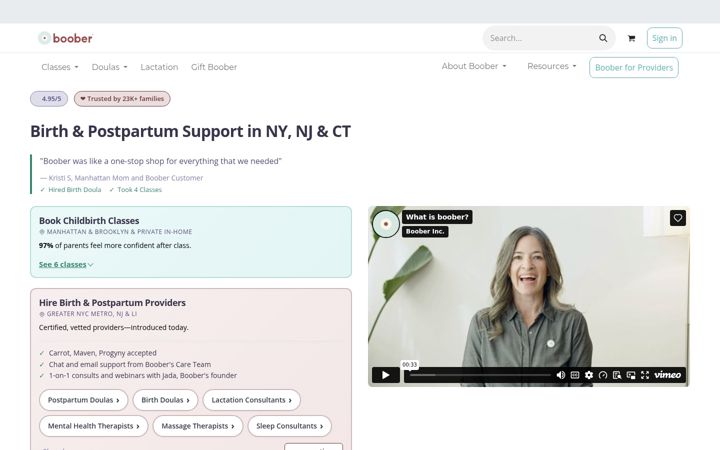This screenshot has width=720, height=450.
Task: Expand the Resources menu
Action: tap(551, 66)
